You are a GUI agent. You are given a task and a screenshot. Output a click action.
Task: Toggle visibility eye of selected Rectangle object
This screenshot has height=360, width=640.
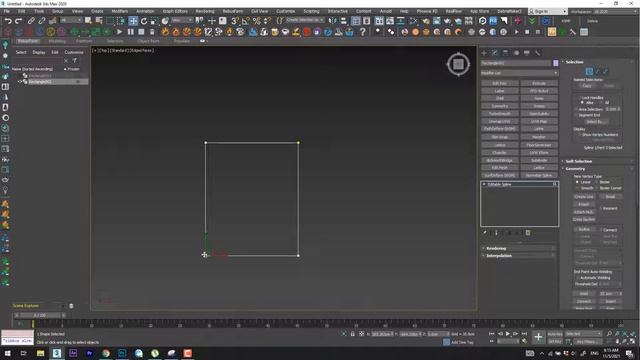[x=20, y=82]
